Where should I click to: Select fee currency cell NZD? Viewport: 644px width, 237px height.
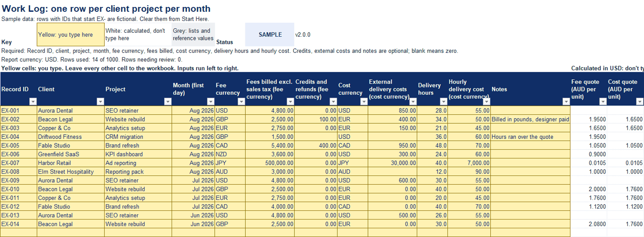coord(230,154)
